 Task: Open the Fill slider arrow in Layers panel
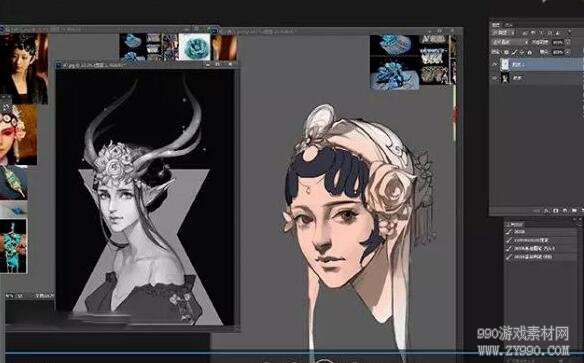click(x=568, y=52)
